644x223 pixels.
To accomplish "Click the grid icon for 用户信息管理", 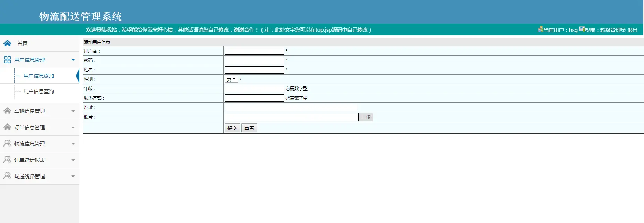I will pos(7,60).
